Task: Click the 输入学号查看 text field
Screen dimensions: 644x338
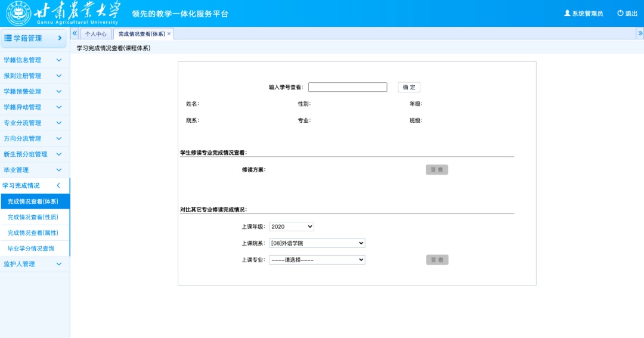Action: [x=348, y=87]
